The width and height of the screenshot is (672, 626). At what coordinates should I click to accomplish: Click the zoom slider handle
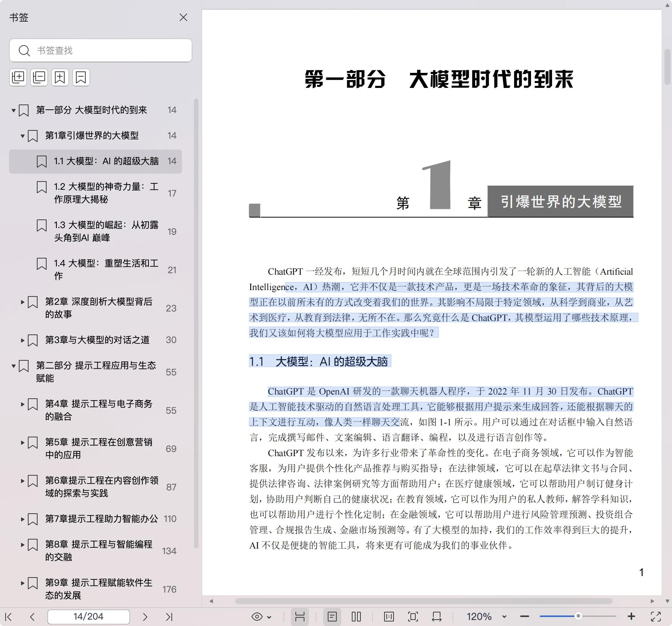pyautogui.click(x=578, y=616)
